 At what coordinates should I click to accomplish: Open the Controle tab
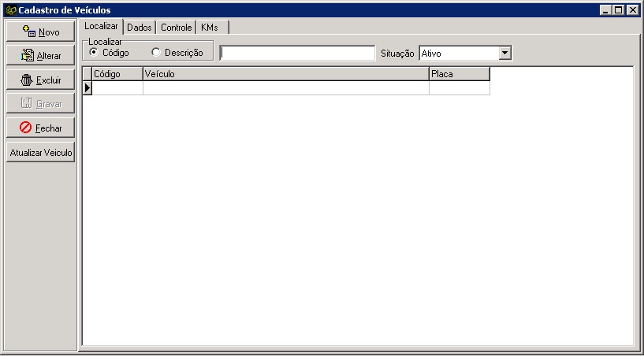pos(176,28)
